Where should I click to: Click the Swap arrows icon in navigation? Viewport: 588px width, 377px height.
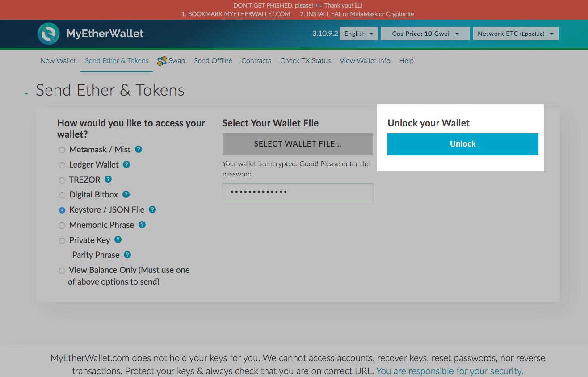click(162, 61)
